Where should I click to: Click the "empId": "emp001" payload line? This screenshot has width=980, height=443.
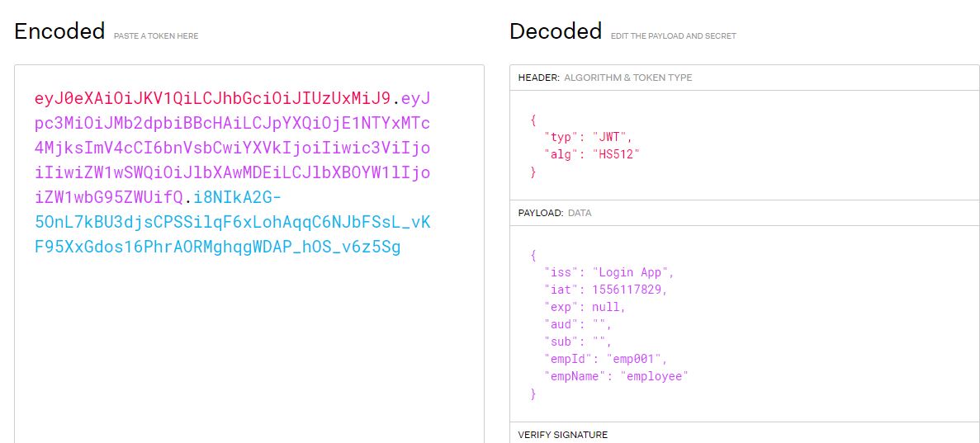pos(606,360)
